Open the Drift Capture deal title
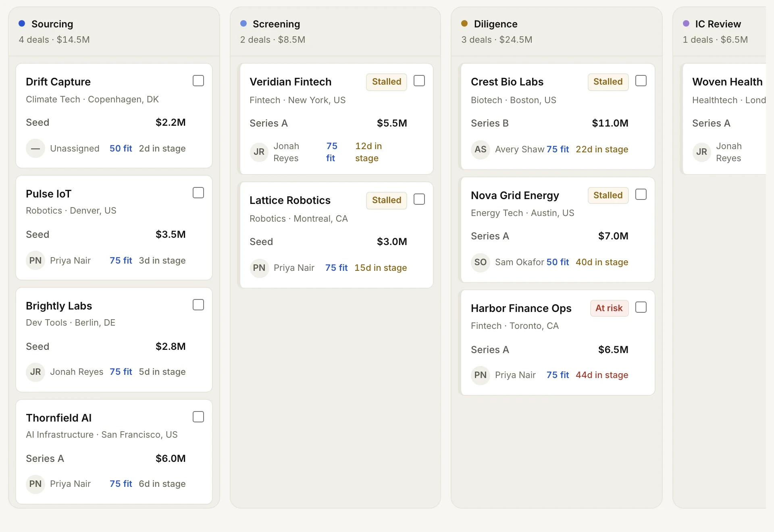Screen dimensions: 774x532 pyautogui.click(x=58, y=82)
